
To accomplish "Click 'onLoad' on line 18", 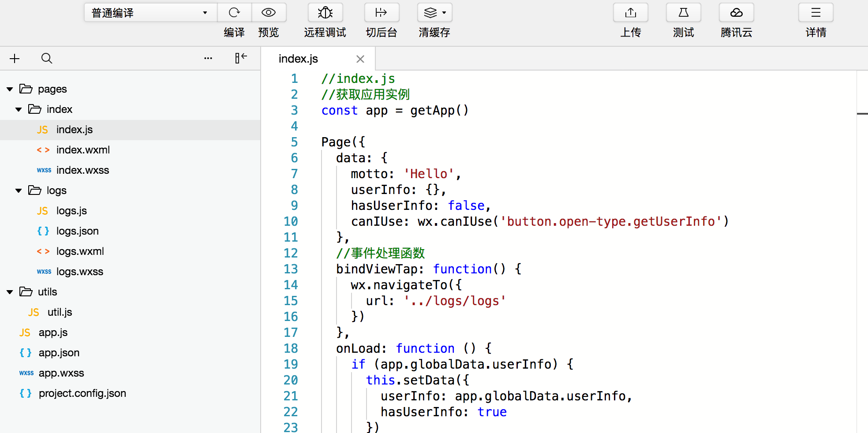I will click(358, 348).
